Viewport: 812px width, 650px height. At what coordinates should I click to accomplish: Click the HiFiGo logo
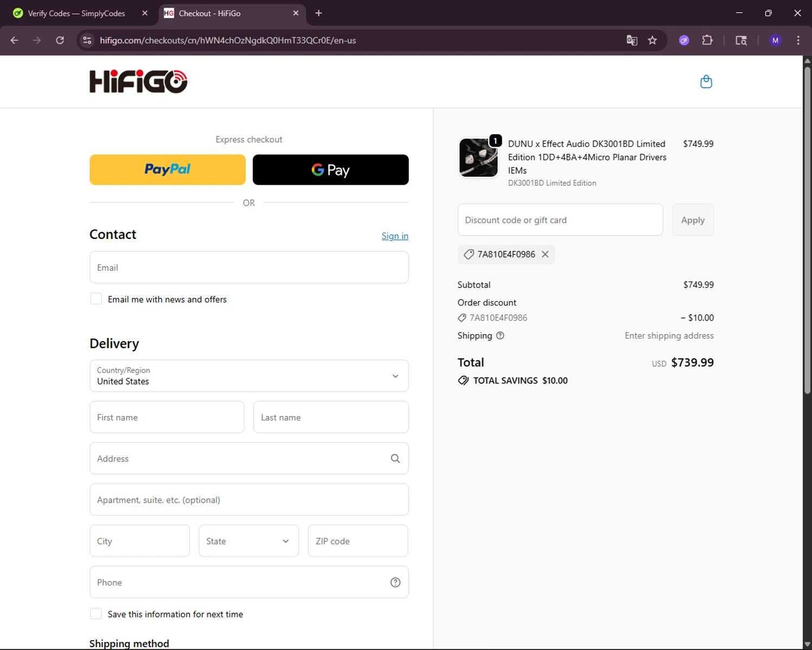point(139,82)
